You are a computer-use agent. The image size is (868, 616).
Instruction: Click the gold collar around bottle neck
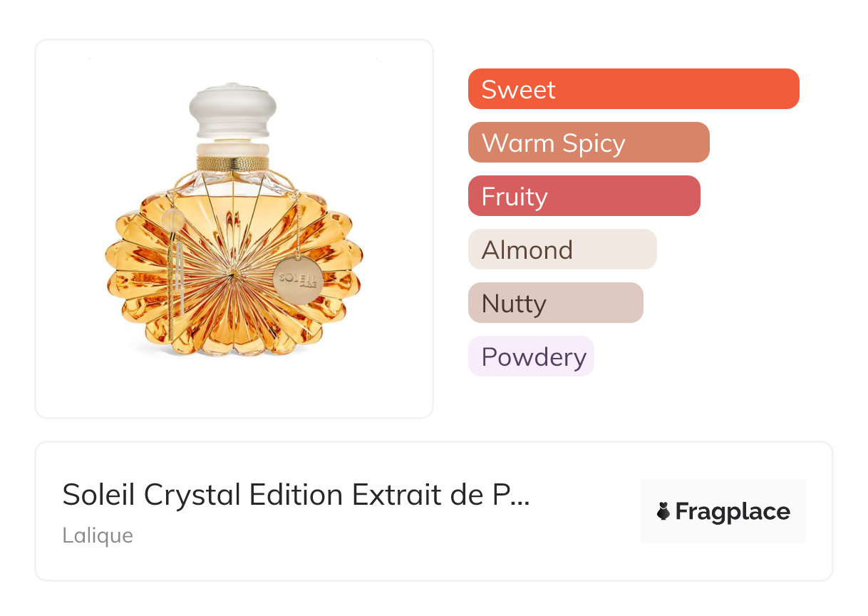233,163
